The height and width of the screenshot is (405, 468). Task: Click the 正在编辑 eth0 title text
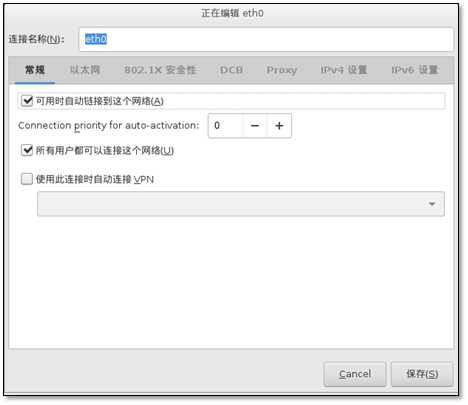[x=232, y=13]
